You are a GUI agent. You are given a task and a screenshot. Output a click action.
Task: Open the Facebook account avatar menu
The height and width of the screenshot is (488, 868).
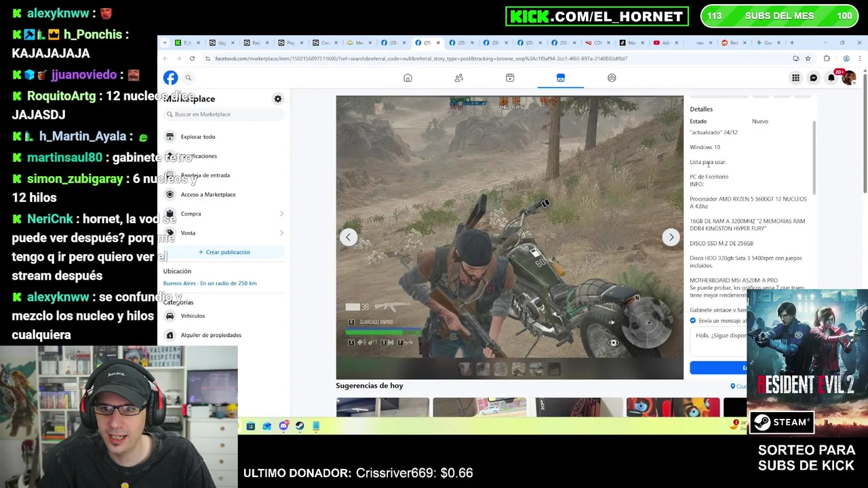(x=848, y=78)
